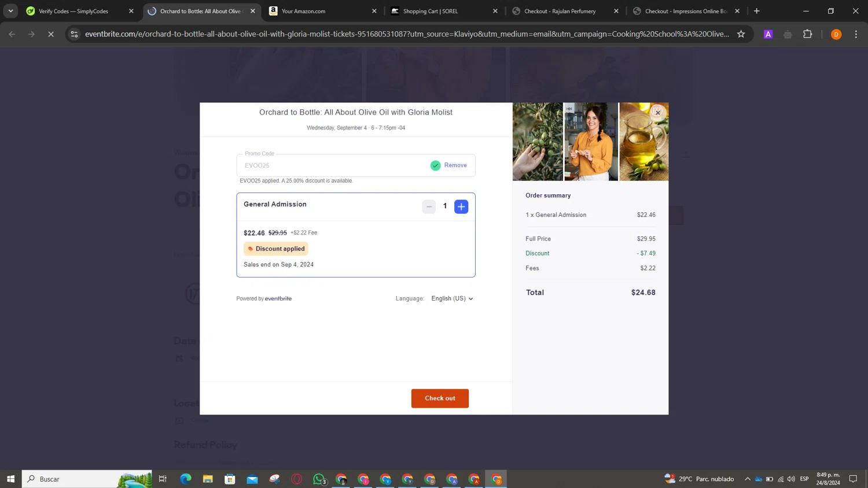868x488 pixels.
Task: Click the Check out button
Action: click(x=440, y=398)
